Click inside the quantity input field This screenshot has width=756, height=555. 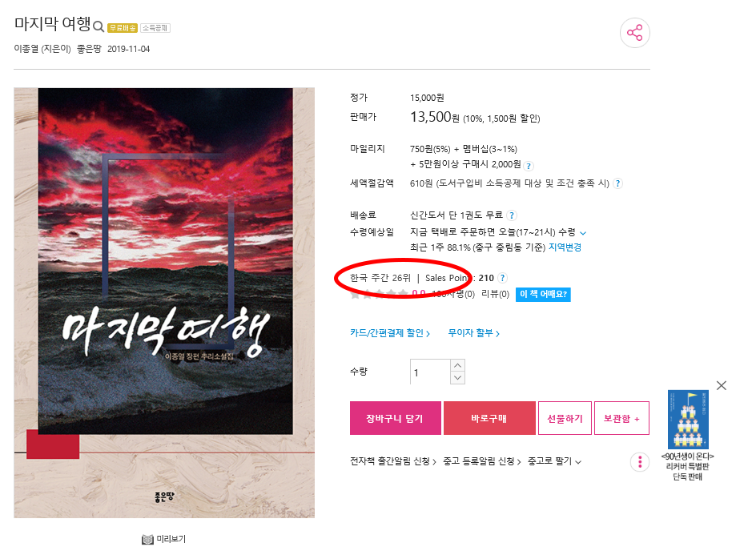[x=430, y=372]
